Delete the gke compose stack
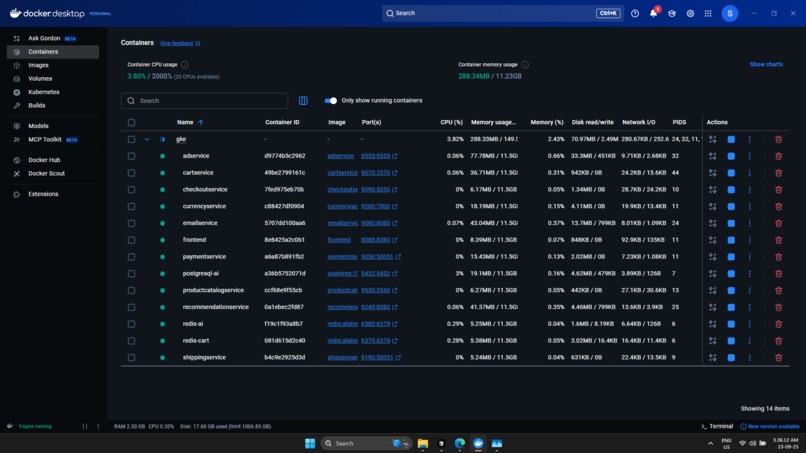 [778, 139]
